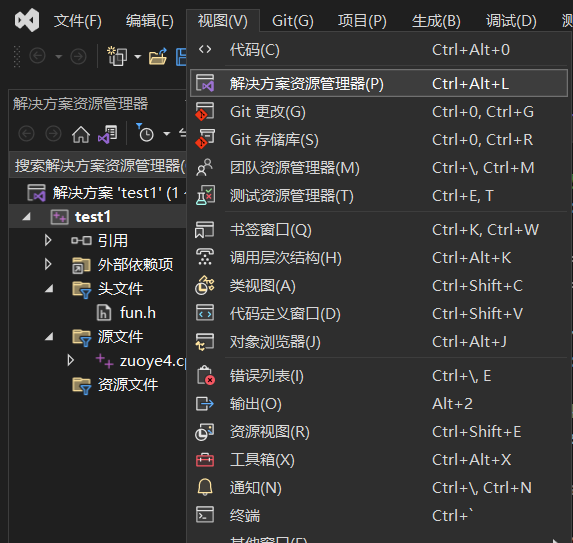Click the Solution Explorer search box
Screen dimensions: 573x543
tap(98, 166)
